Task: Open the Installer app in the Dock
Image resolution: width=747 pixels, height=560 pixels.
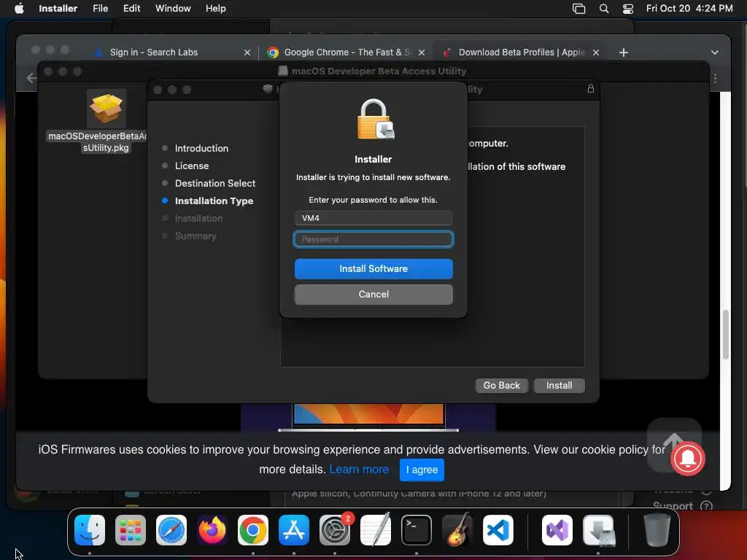Action: [x=598, y=530]
